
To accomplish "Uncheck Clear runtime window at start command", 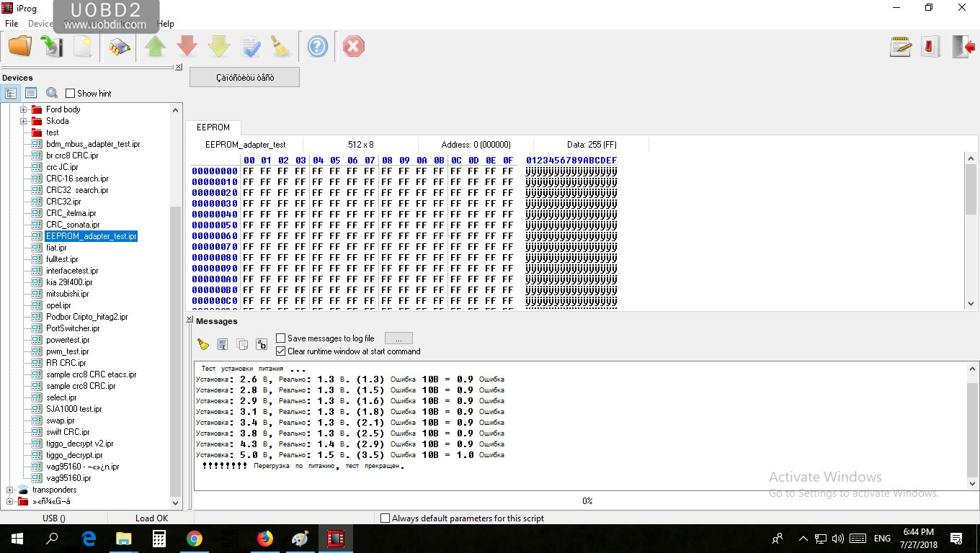I will tap(281, 351).
